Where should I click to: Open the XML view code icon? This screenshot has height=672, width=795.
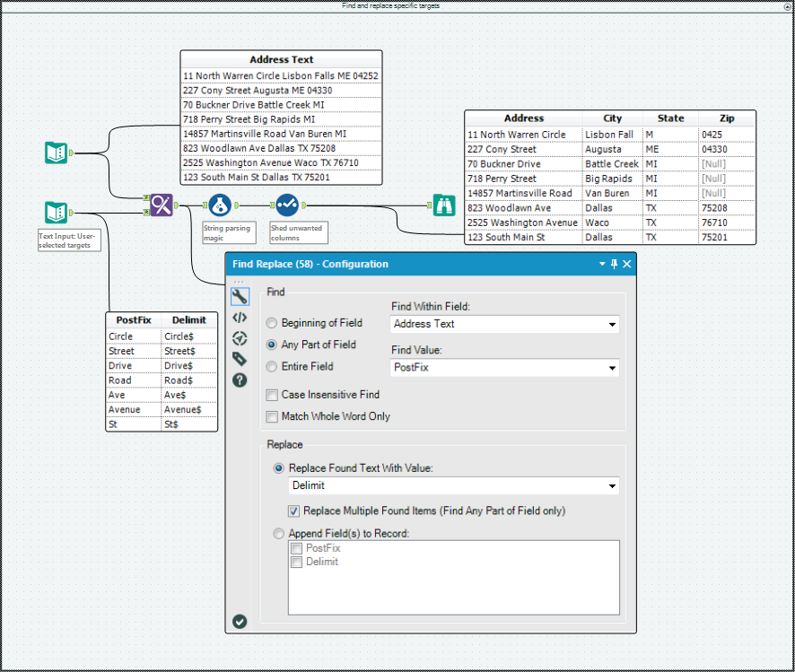tap(240, 318)
